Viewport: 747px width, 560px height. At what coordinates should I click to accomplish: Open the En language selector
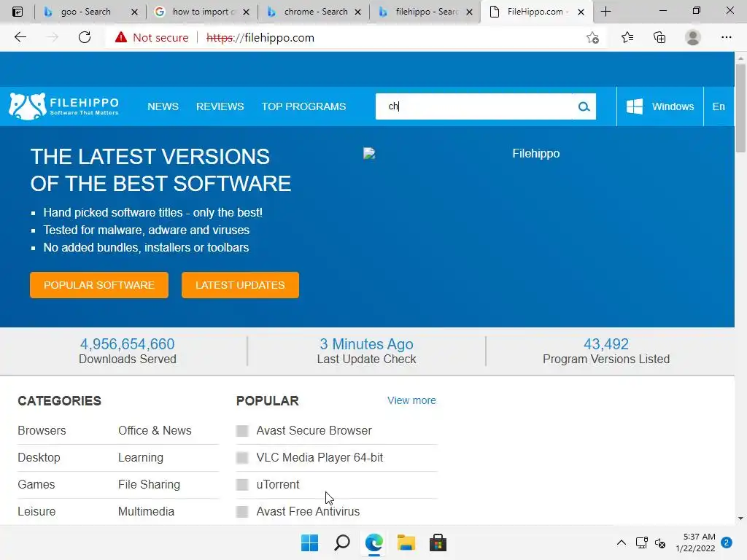pos(719,106)
